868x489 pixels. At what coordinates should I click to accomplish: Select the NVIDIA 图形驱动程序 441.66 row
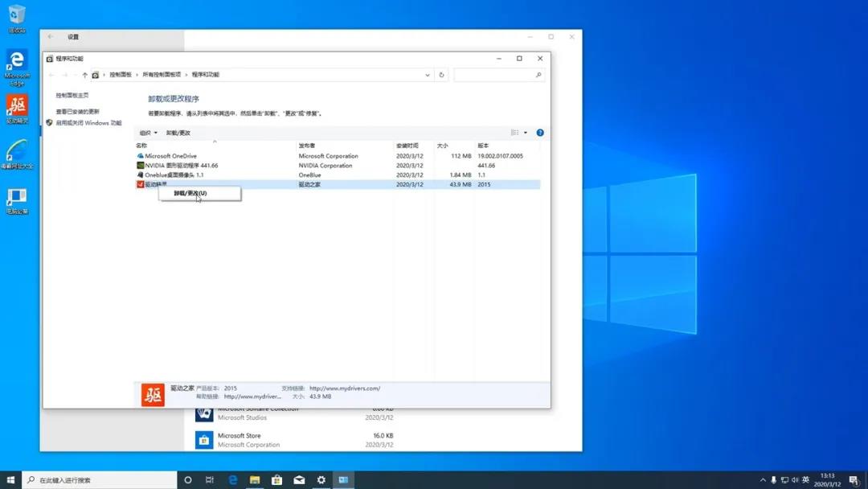tap(338, 166)
